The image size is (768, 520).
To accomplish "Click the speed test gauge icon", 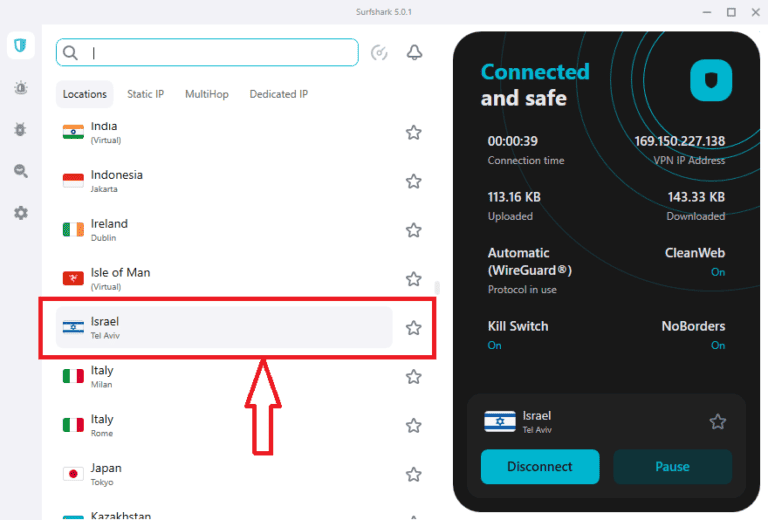I will click(x=379, y=52).
